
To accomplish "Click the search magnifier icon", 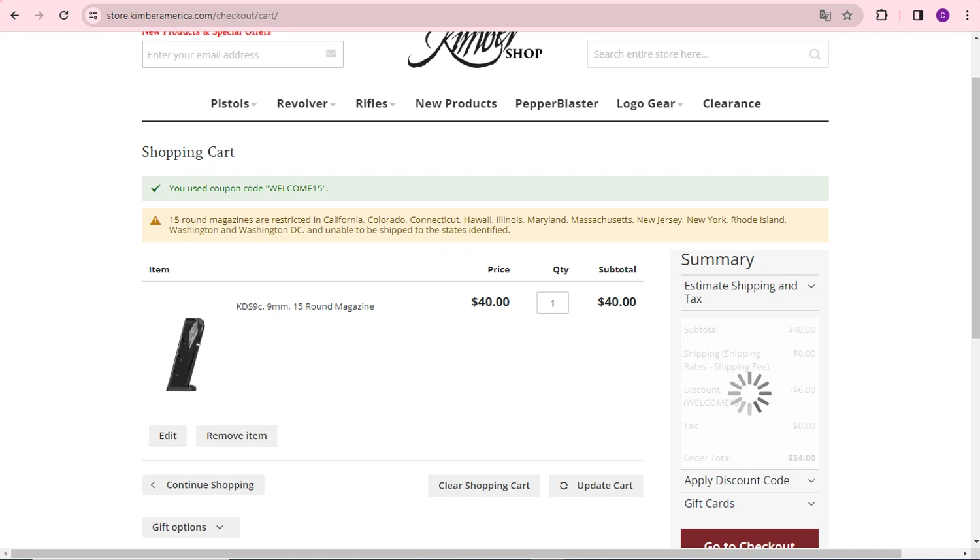I will coord(815,54).
